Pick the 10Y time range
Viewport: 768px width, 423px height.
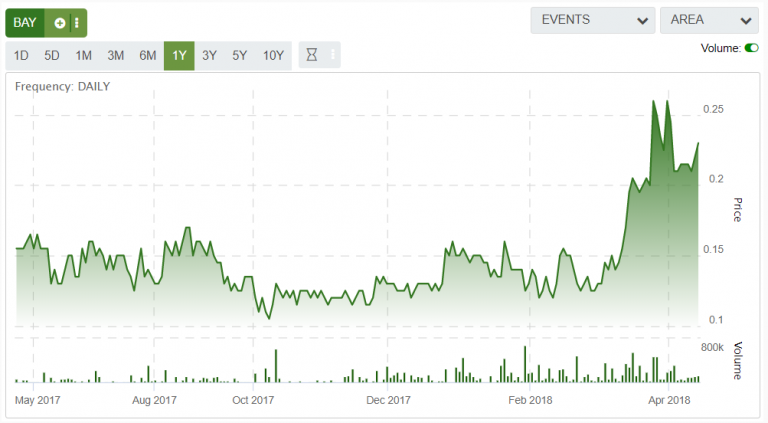(273, 55)
